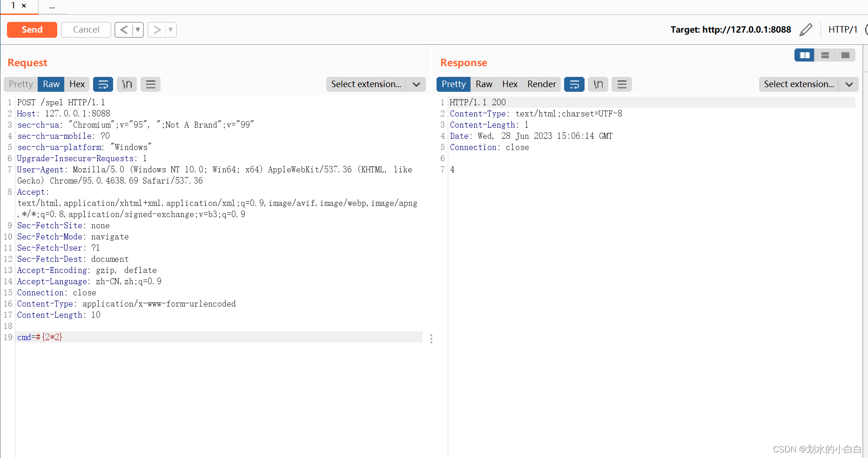Click the POST /spel HTTP/1.1 request line

tap(61, 103)
